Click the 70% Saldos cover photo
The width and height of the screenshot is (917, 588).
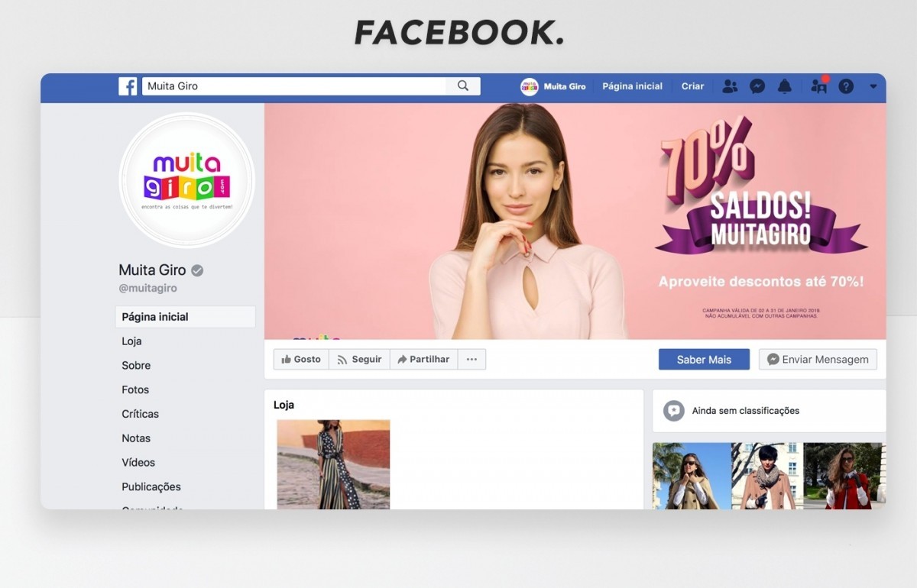pos(575,221)
